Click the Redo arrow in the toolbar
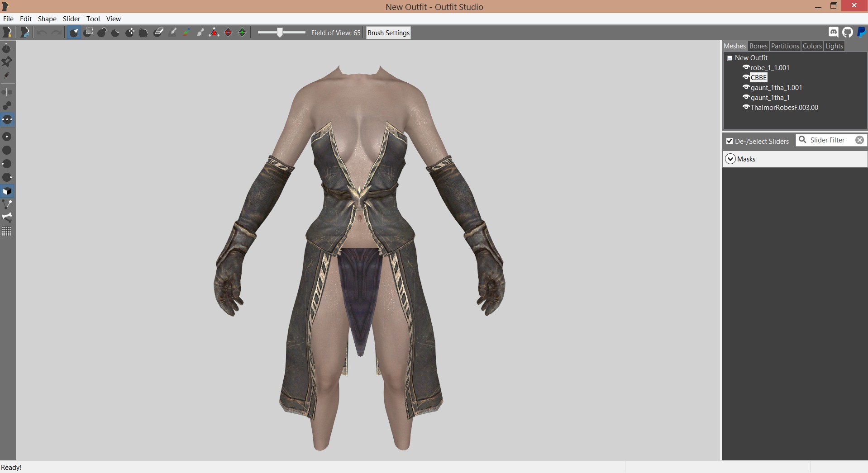 click(x=56, y=33)
